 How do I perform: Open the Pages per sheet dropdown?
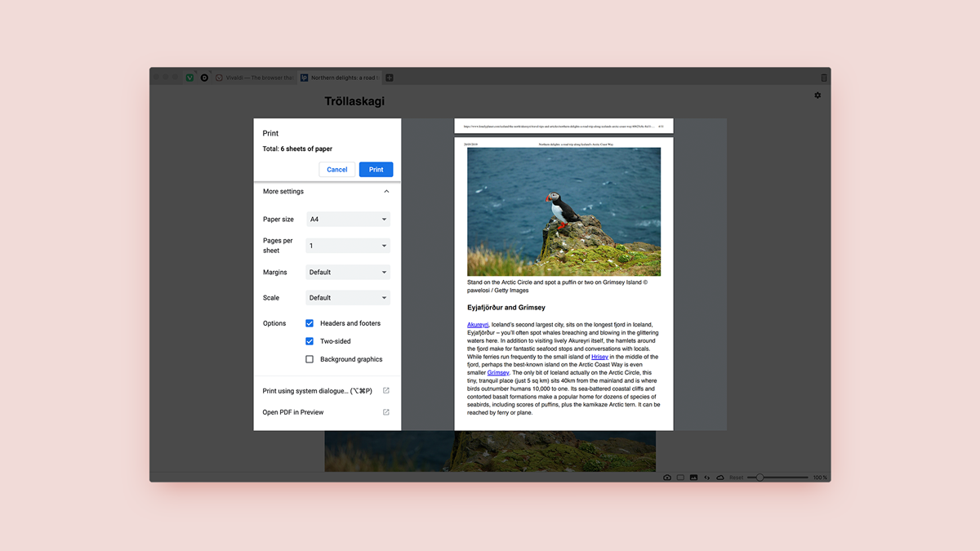[348, 246]
